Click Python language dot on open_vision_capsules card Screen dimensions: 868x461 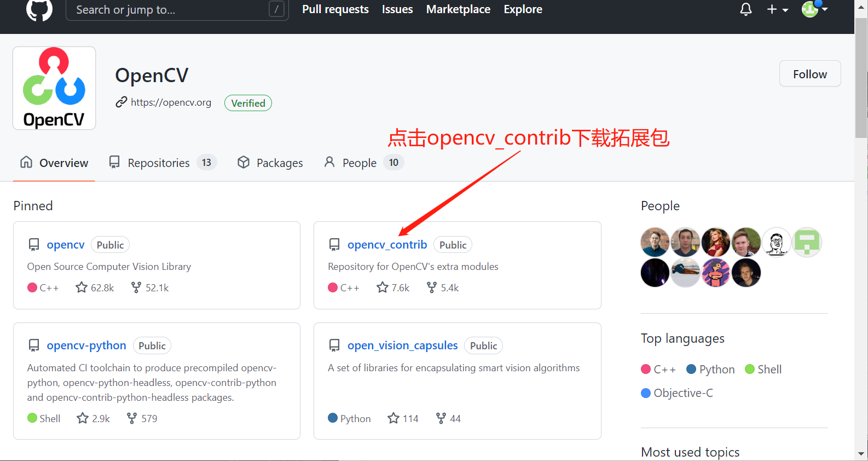click(333, 418)
